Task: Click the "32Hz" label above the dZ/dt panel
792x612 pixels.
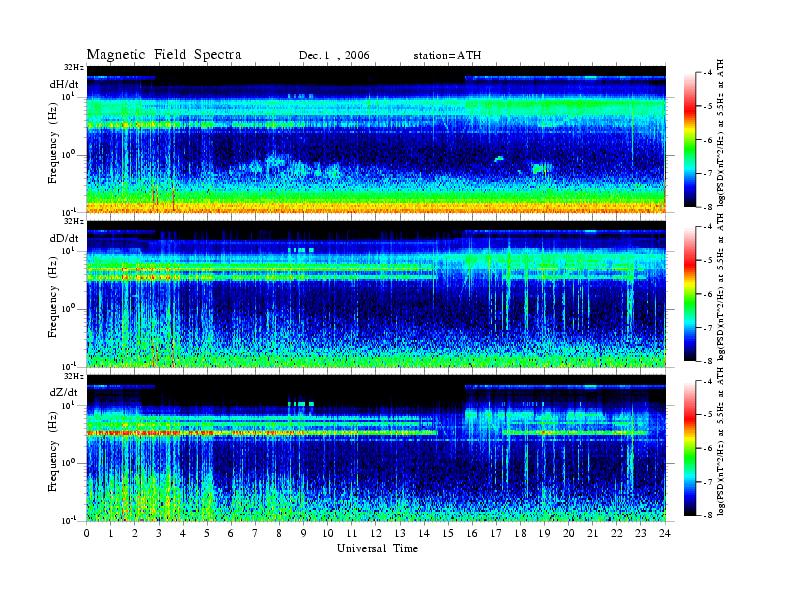Action: coord(74,376)
